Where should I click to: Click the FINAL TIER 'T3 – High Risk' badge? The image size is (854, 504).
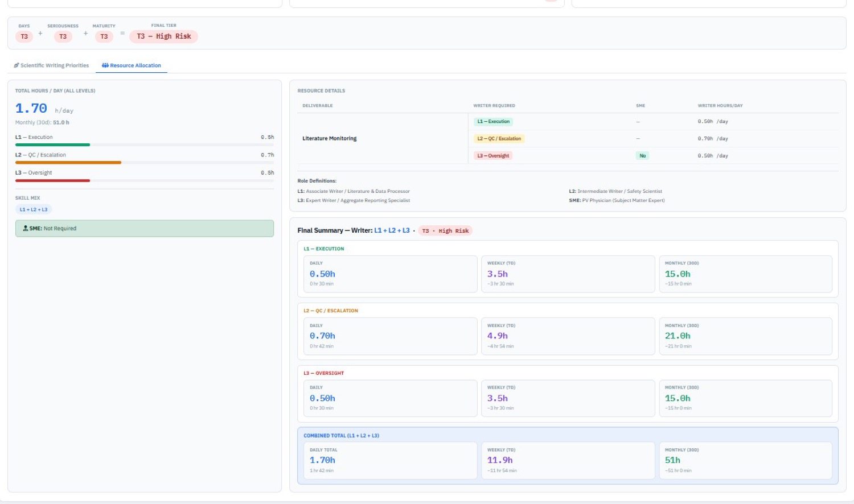pyautogui.click(x=164, y=36)
